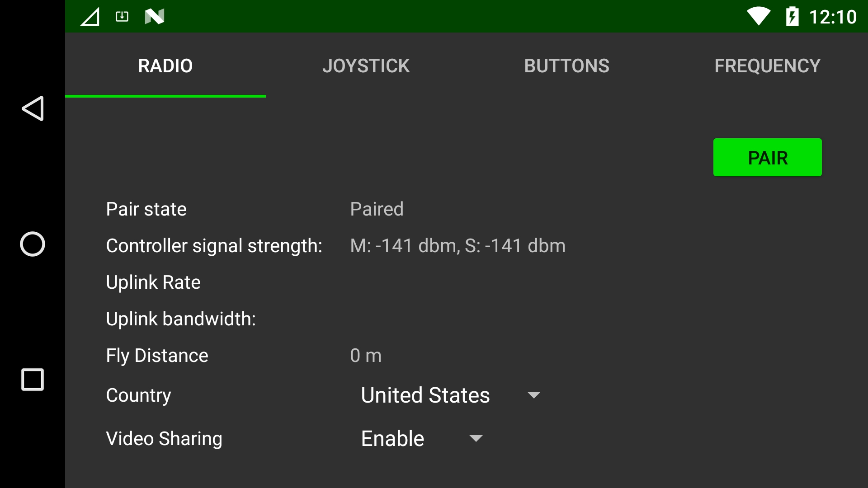Select United States country spinner
This screenshot has height=488, width=868.
point(425,395)
